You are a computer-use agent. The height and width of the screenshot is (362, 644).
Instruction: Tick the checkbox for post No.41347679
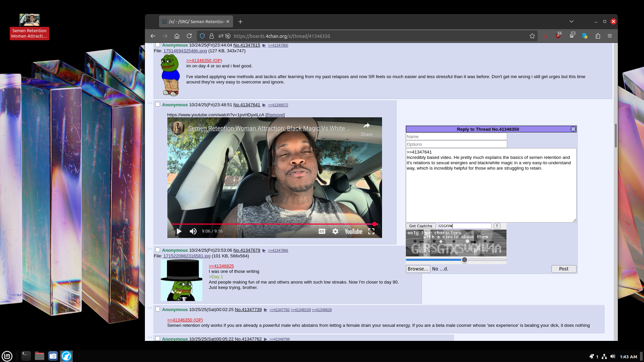click(158, 250)
